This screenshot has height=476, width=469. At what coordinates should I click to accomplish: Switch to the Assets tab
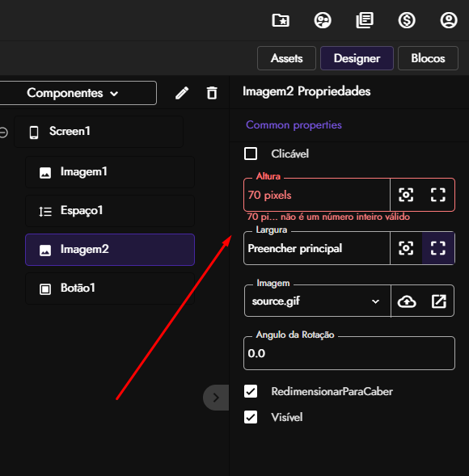[x=286, y=58]
